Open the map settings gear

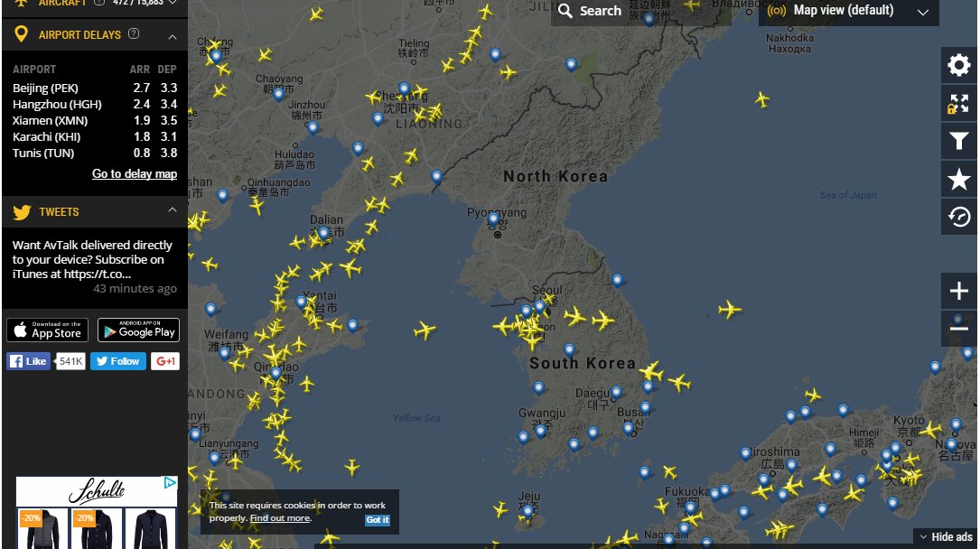(x=958, y=65)
